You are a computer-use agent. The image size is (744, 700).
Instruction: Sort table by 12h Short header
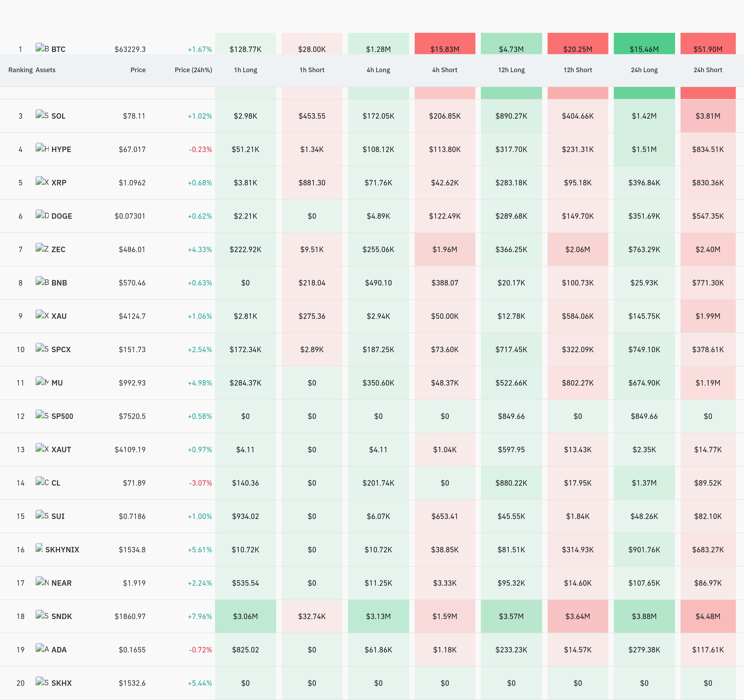(577, 70)
